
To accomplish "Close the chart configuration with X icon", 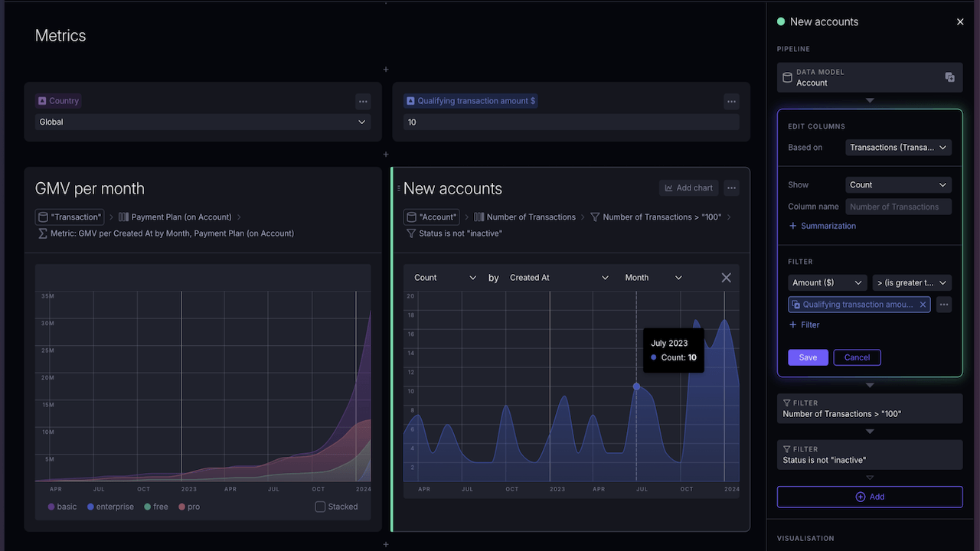I will tap(726, 278).
